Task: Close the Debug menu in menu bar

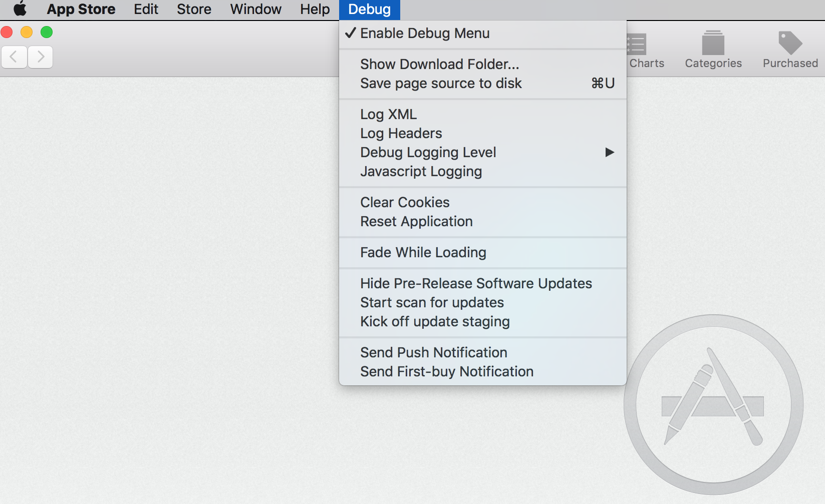Action: (x=370, y=10)
